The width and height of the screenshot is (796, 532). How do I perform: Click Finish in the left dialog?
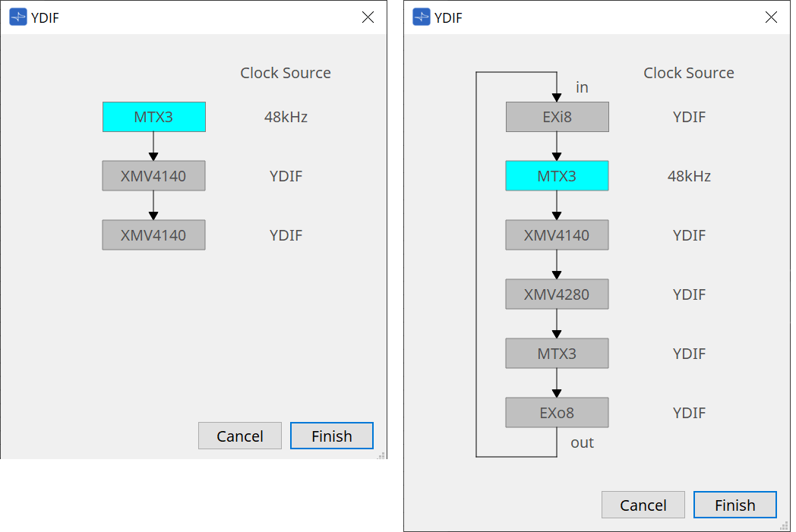point(332,436)
